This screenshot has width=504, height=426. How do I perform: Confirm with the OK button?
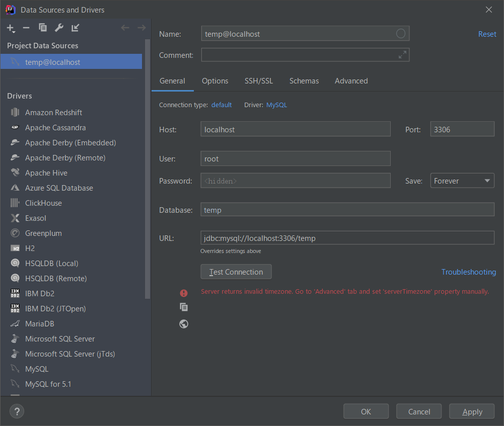(x=366, y=411)
